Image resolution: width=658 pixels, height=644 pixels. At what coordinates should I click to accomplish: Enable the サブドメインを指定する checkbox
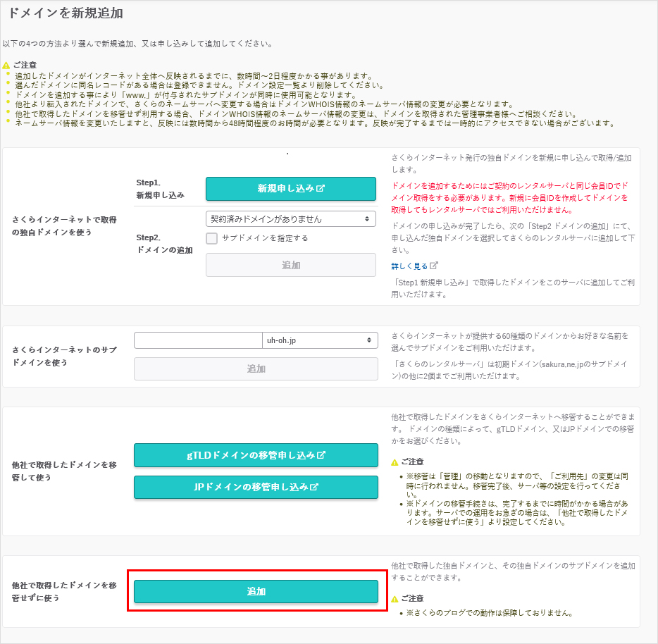click(211, 238)
